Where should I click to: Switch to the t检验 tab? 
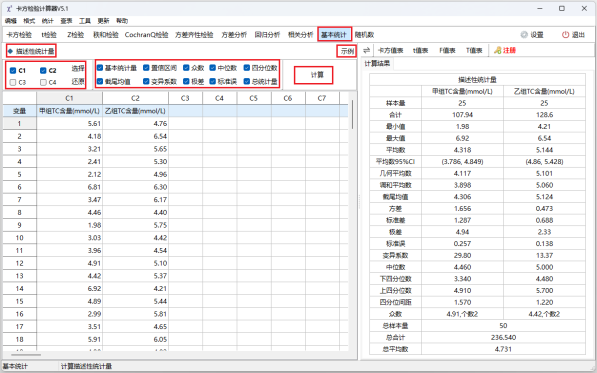(49, 35)
